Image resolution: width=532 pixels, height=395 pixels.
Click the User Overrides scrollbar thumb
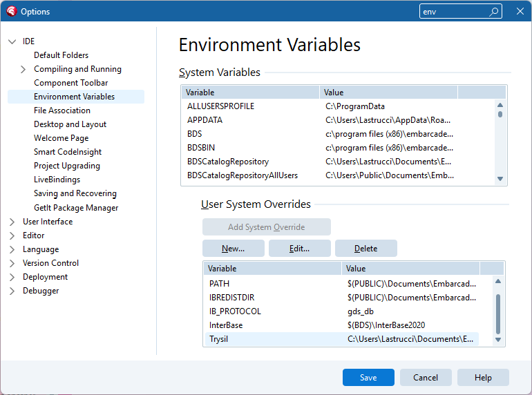(x=498, y=314)
